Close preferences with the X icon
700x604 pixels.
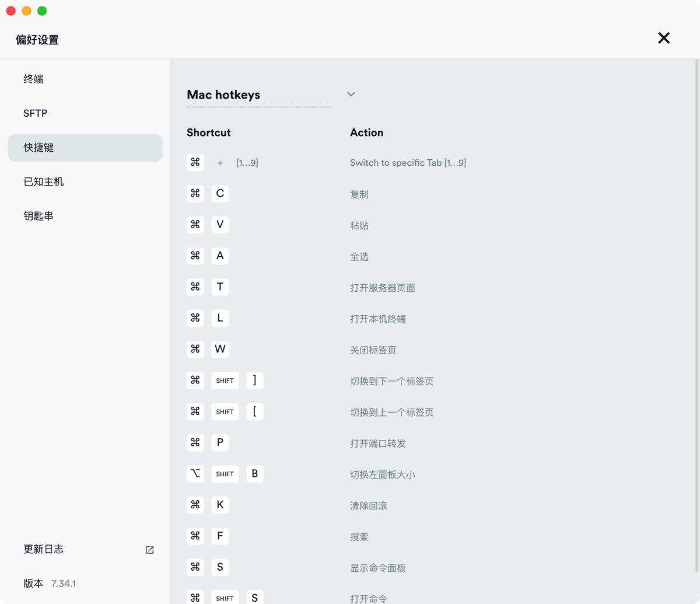pyautogui.click(x=664, y=38)
